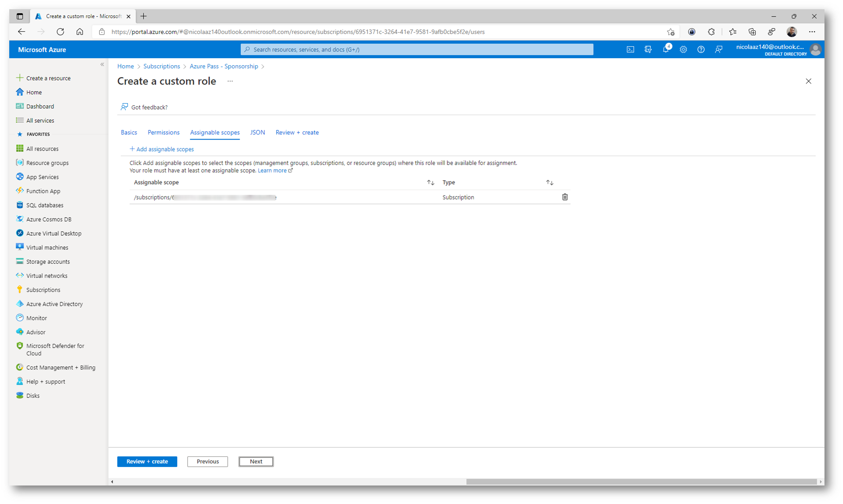Click the Previous button

point(208,461)
